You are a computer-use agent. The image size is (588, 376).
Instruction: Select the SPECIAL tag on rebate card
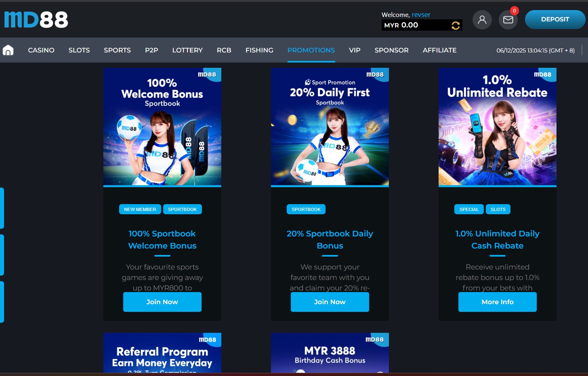pyautogui.click(x=468, y=209)
